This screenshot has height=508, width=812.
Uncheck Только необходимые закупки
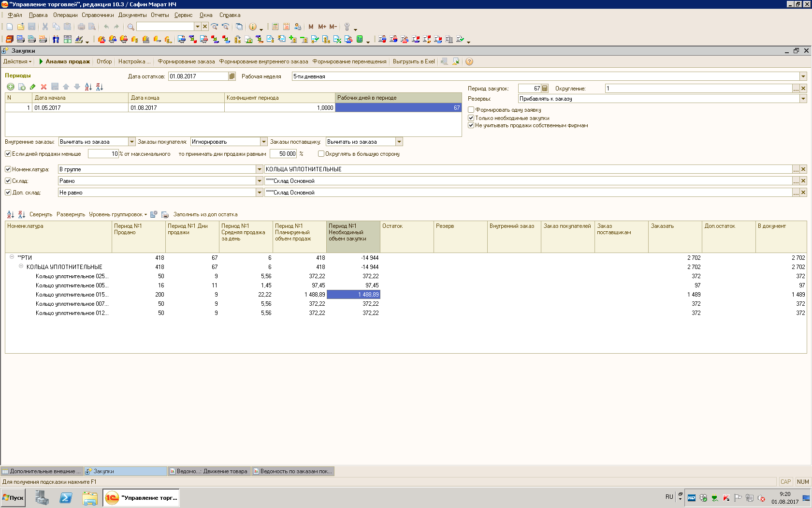pyautogui.click(x=471, y=118)
